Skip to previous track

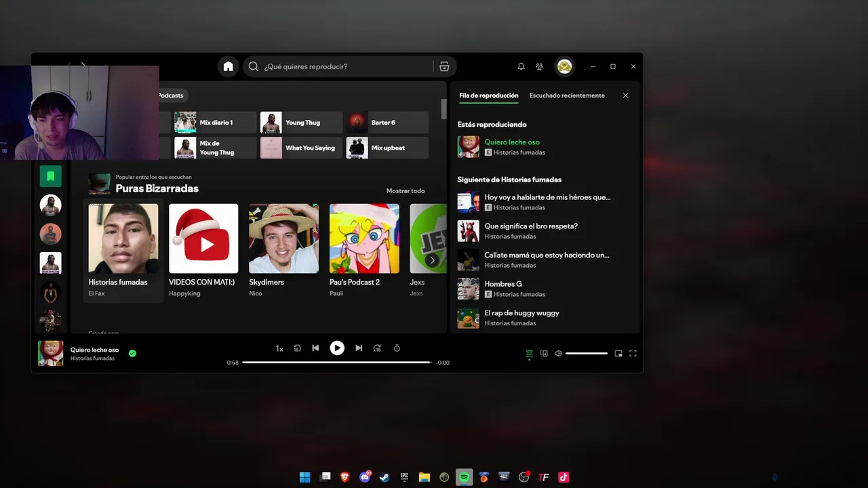(x=315, y=348)
